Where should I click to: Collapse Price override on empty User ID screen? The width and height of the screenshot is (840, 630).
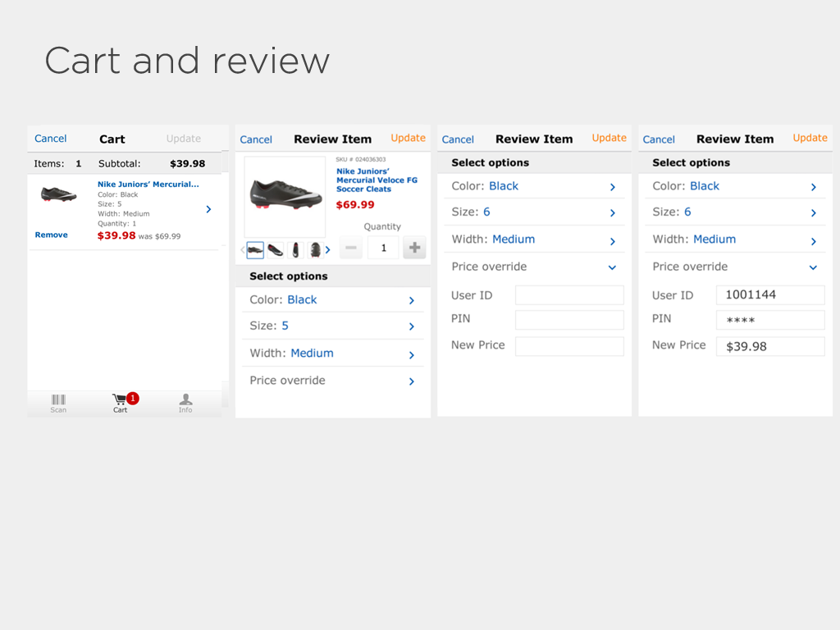click(x=534, y=267)
